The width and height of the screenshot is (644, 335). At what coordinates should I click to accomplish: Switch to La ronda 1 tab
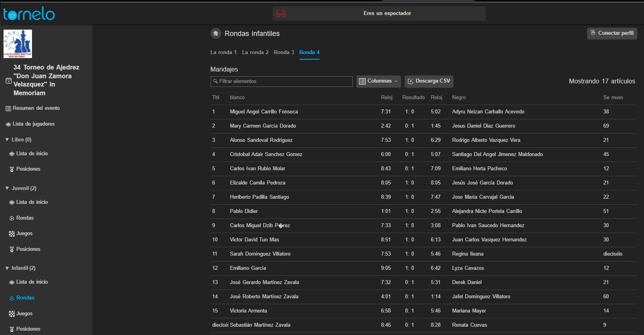[x=223, y=53]
